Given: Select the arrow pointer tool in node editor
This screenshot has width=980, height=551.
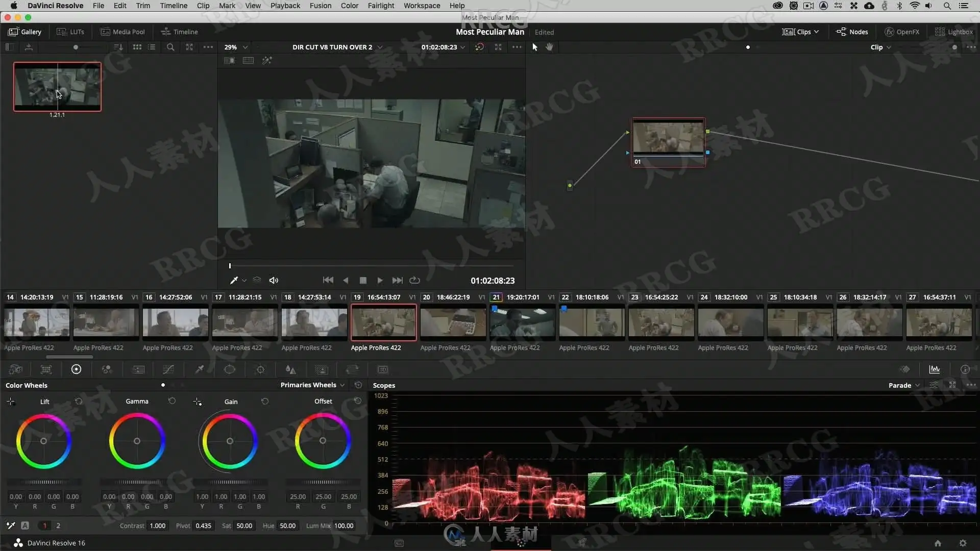Looking at the screenshot, I should pyautogui.click(x=535, y=47).
